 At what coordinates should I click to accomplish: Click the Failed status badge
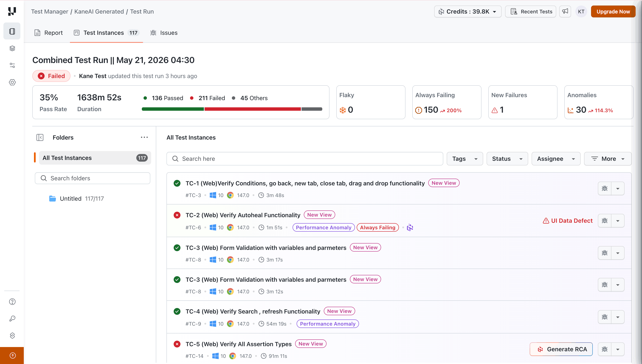(51, 76)
